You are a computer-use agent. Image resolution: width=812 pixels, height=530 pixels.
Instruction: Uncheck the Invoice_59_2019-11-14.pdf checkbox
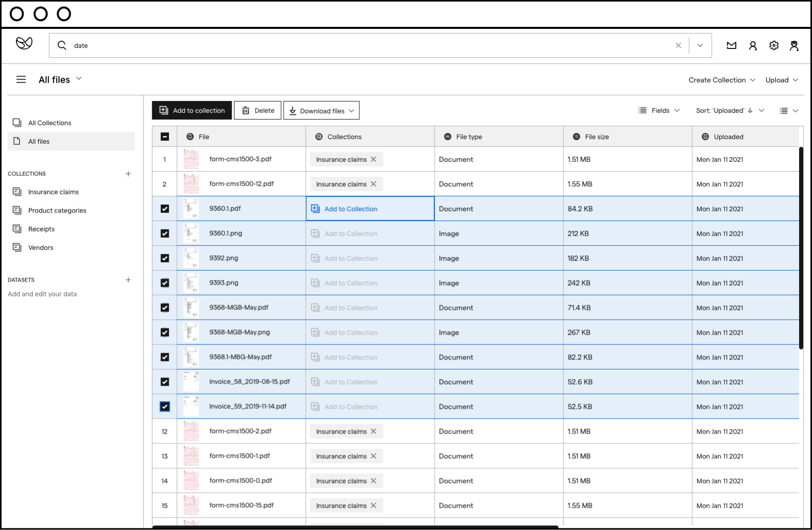tap(165, 407)
